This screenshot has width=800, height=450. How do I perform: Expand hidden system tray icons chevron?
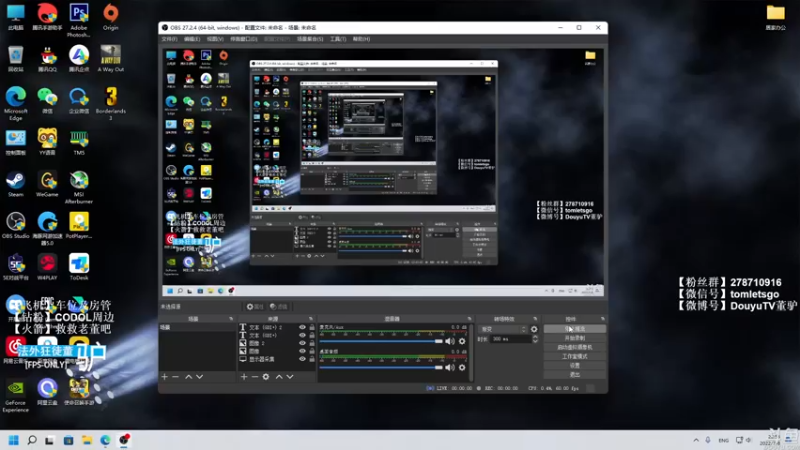click(696, 440)
